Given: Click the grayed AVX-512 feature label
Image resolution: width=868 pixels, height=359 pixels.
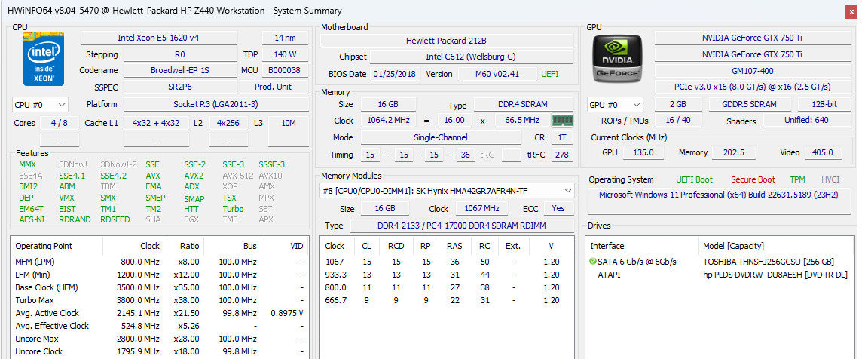Looking at the screenshot, I should point(238,176).
